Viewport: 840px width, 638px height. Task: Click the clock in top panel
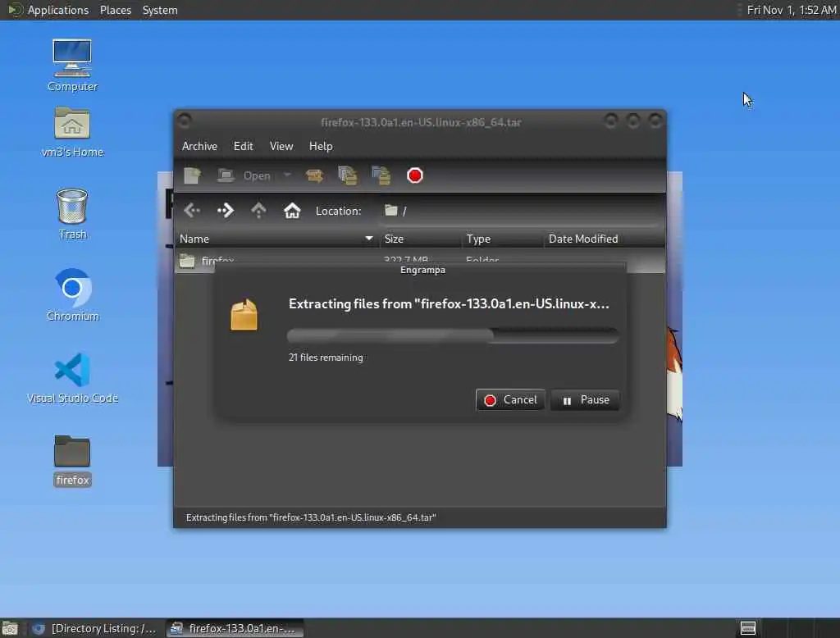(792, 10)
